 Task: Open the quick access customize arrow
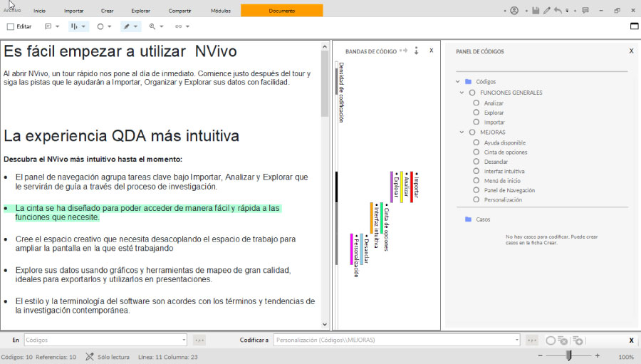tap(567, 11)
